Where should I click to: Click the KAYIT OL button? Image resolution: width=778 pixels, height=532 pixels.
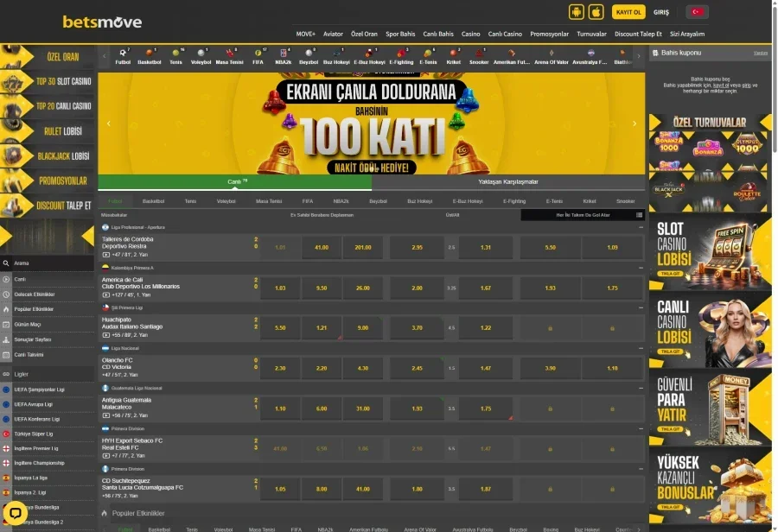coord(628,12)
